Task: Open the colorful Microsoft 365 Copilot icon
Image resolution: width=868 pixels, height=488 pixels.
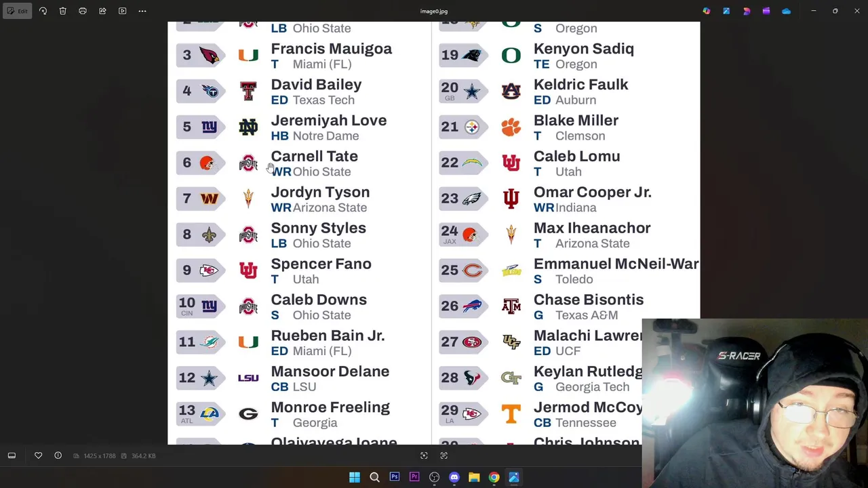Action: click(x=707, y=11)
